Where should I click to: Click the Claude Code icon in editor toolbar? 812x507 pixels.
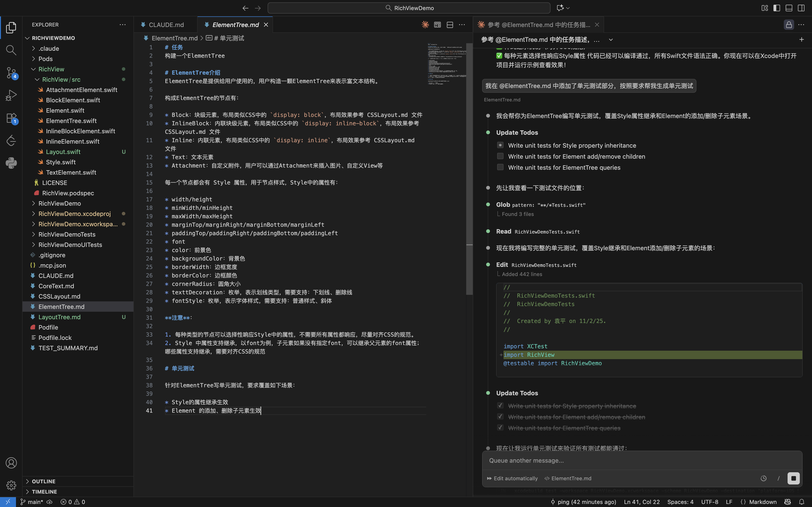(425, 25)
